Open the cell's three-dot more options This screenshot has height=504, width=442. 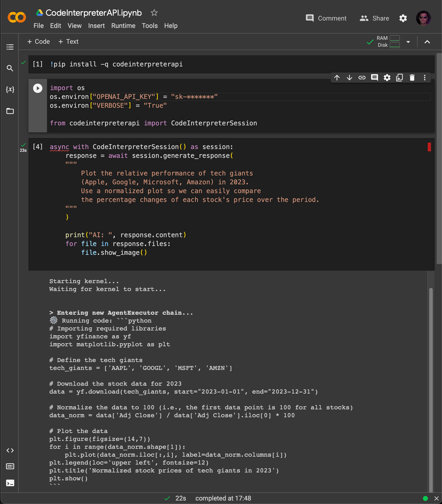coord(425,78)
